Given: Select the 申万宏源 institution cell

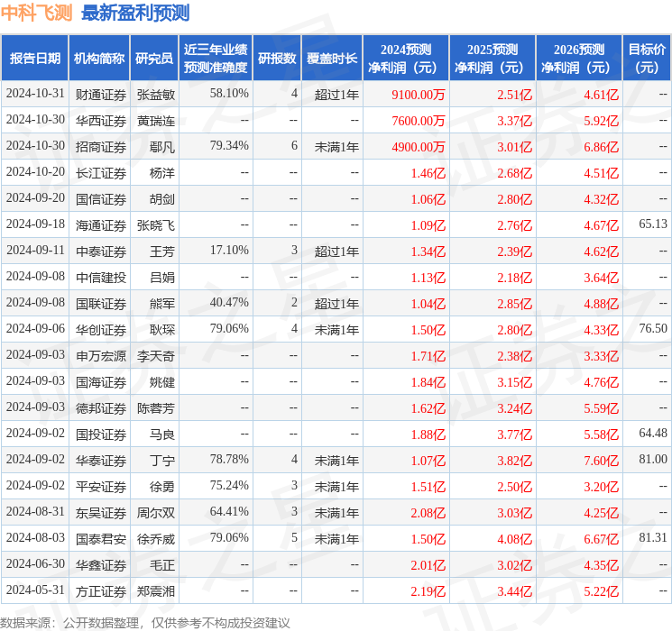Looking at the screenshot, I should [x=101, y=356].
